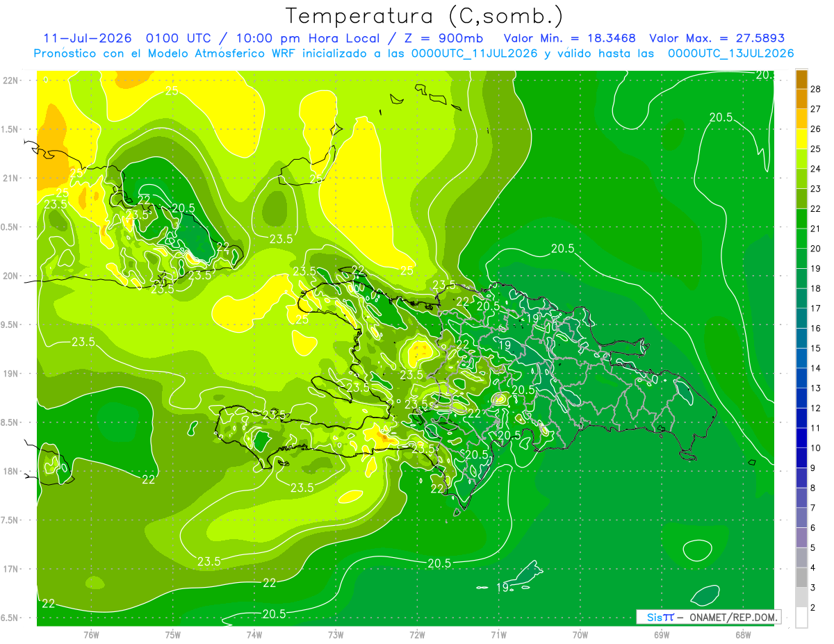834x644 pixels.
Task: Select the '0000UTC_13JUL2026' valid-until time
Action: (730, 53)
